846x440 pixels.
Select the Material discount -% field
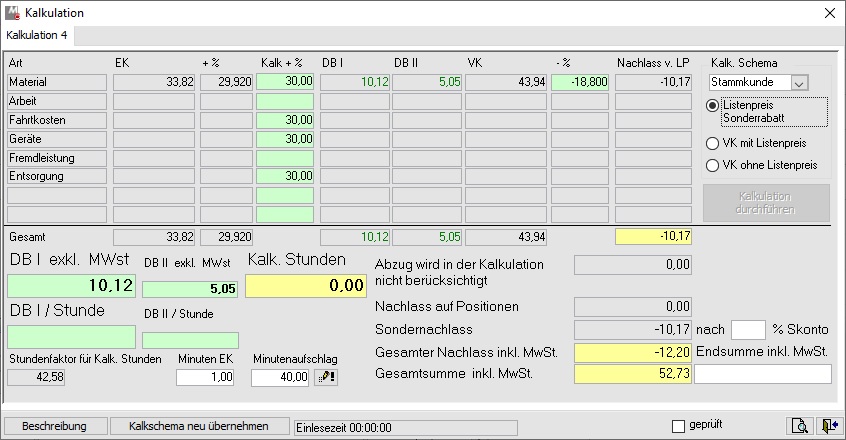(579, 82)
